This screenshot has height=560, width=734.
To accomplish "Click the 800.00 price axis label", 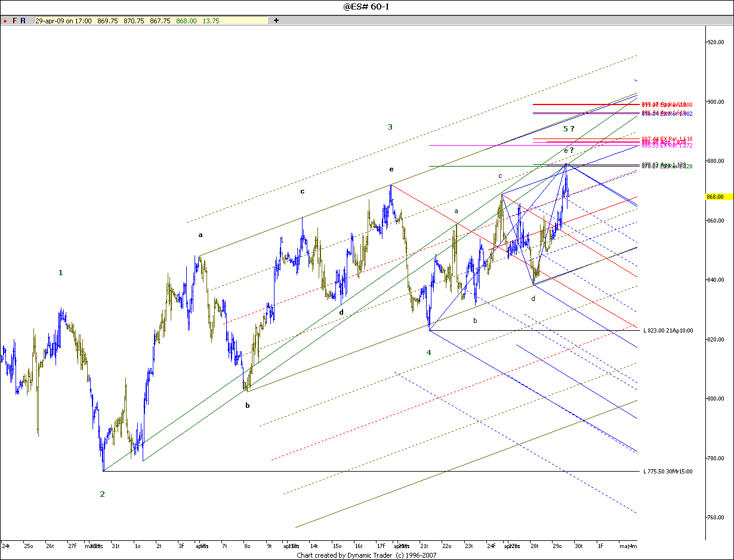I will [715, 399].
